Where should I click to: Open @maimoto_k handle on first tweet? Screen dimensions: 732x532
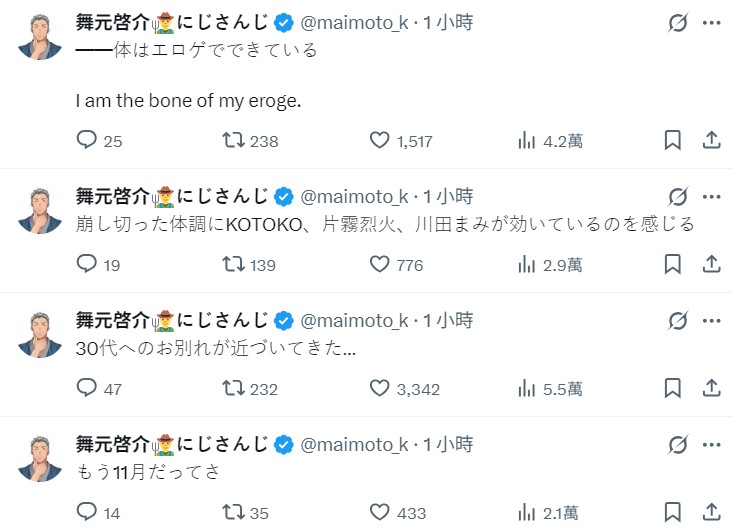(354, 22)
